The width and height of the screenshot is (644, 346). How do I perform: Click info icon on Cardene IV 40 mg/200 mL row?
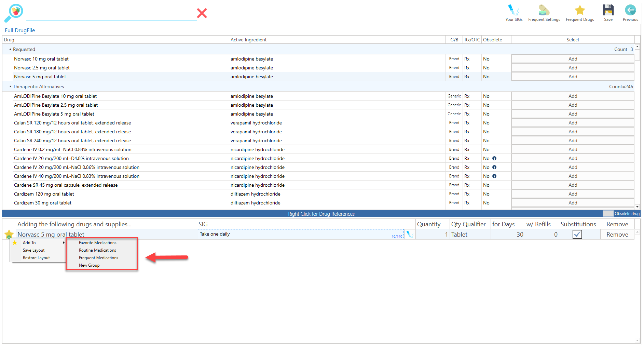[494, 176]
